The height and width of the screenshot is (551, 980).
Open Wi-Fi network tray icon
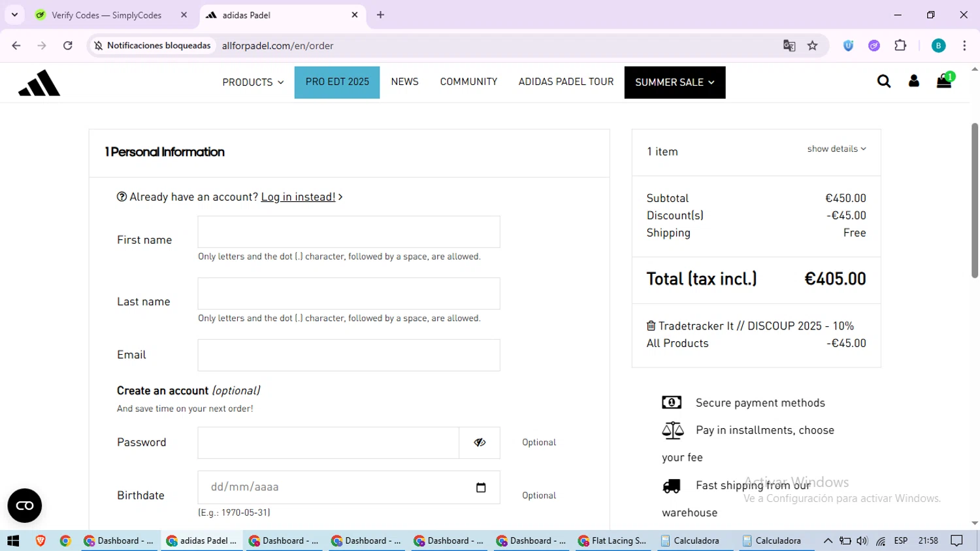(x=881, y=541)
